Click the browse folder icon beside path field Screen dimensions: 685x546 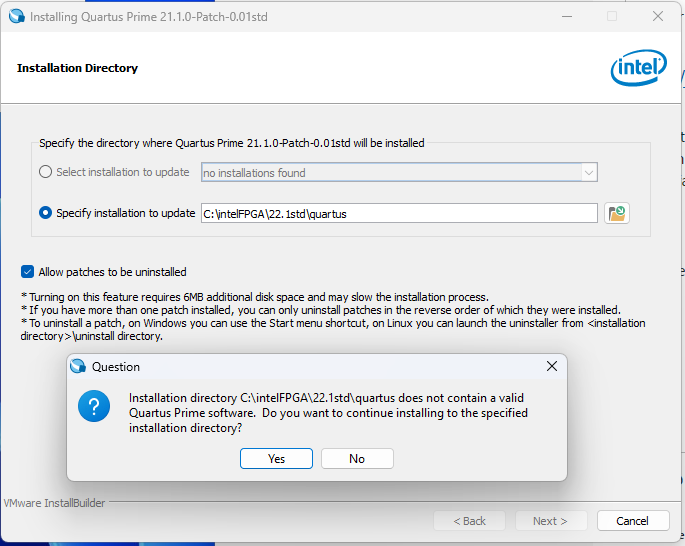pyautogui.click(x=616, y=213)
